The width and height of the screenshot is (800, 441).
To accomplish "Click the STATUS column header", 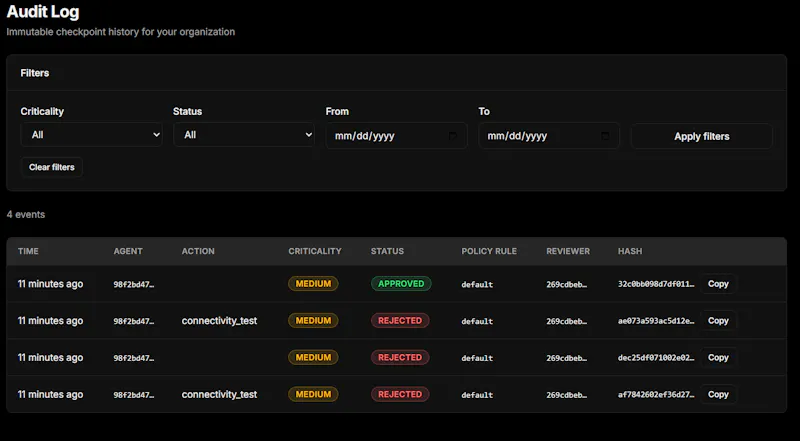I will click(x=387, y=251).
